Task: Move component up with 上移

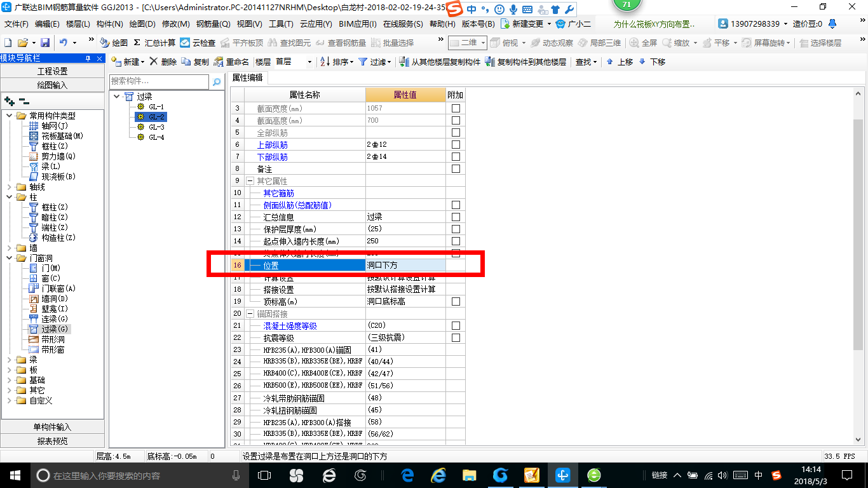Action: click(x=620, y=62)
